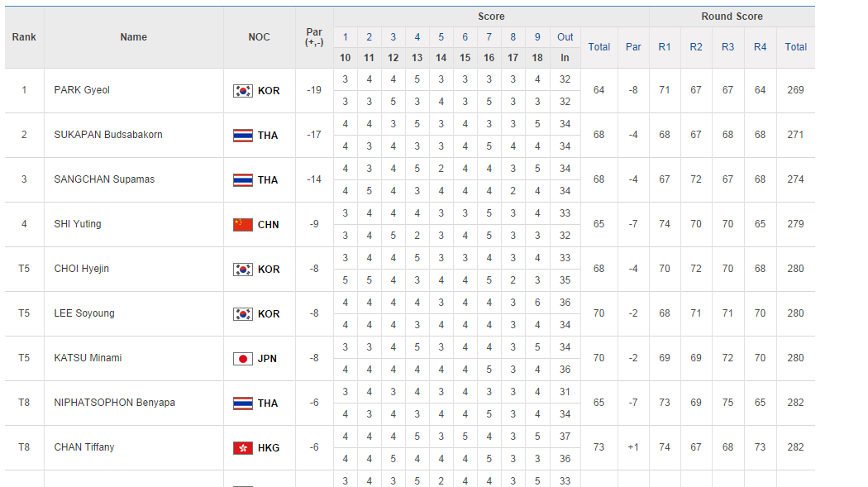Click the NOC column header

(259, 37)
